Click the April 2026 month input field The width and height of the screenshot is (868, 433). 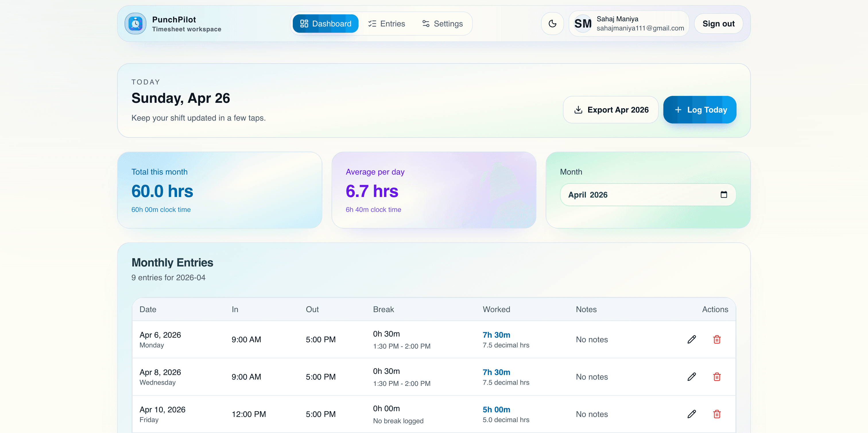click(648, 195)
